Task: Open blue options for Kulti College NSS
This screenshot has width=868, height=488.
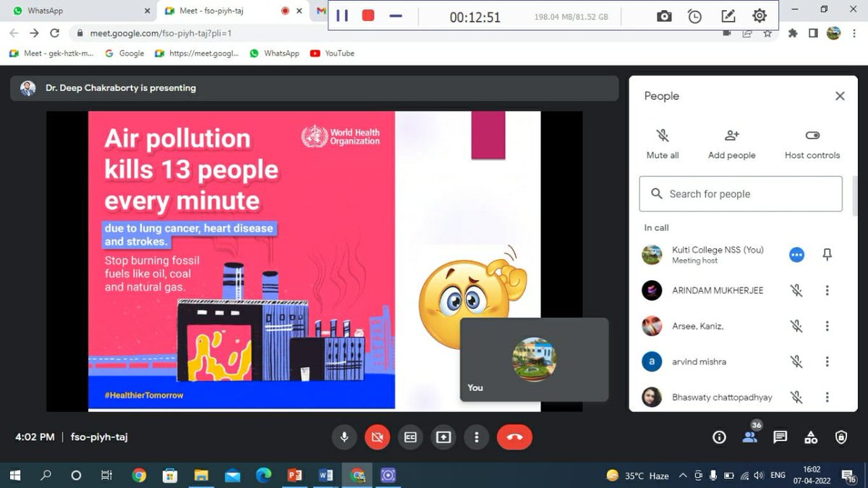Action: 796,255
